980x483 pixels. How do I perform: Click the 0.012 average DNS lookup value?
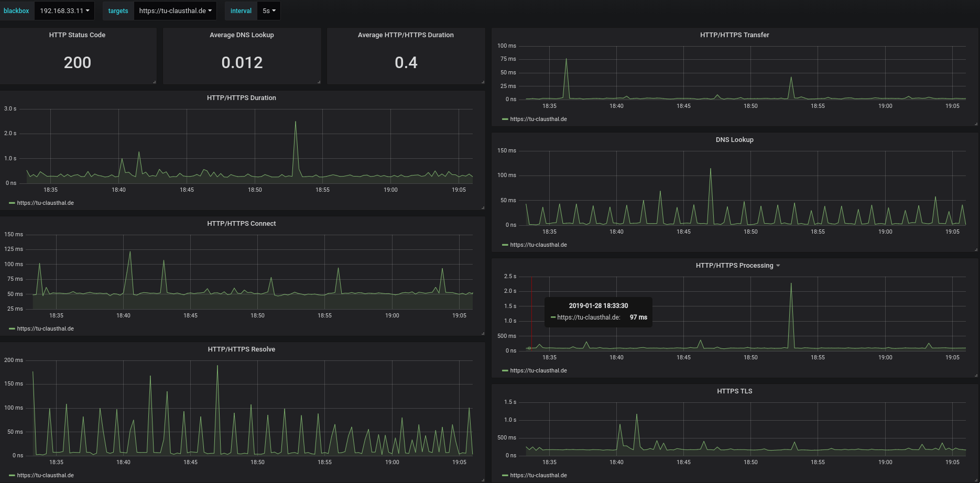click(242, 63)
